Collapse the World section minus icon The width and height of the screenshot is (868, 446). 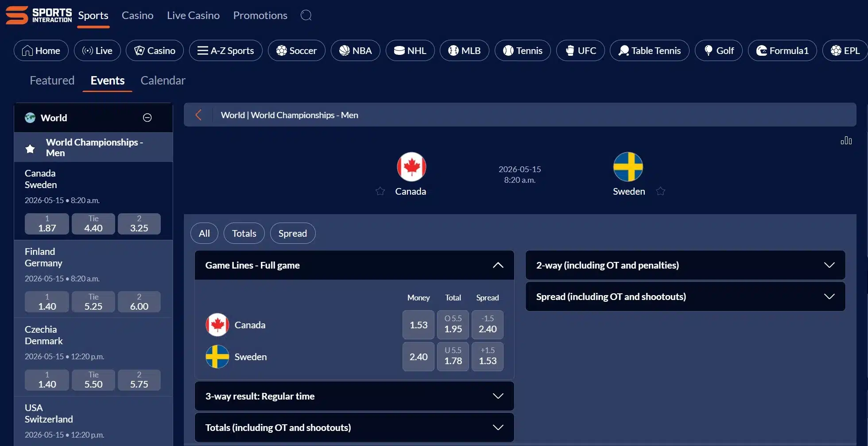coord(147,118)
